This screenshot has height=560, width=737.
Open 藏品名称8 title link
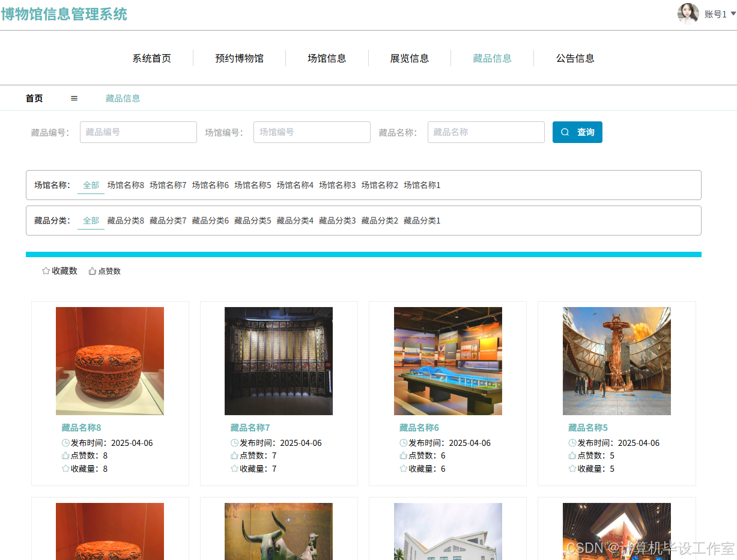(x=81, y=428)
